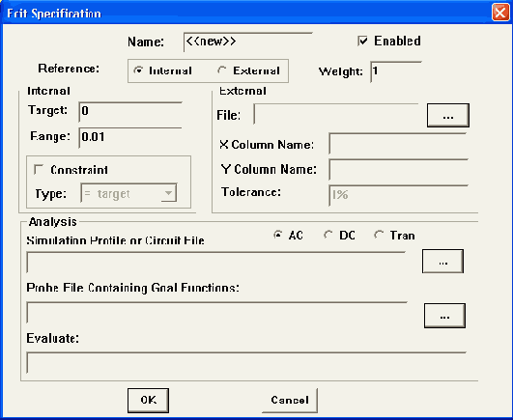The width and height of the screenshot is (513, 420).
Task: Click the Target value field
Action: (130, 111)
